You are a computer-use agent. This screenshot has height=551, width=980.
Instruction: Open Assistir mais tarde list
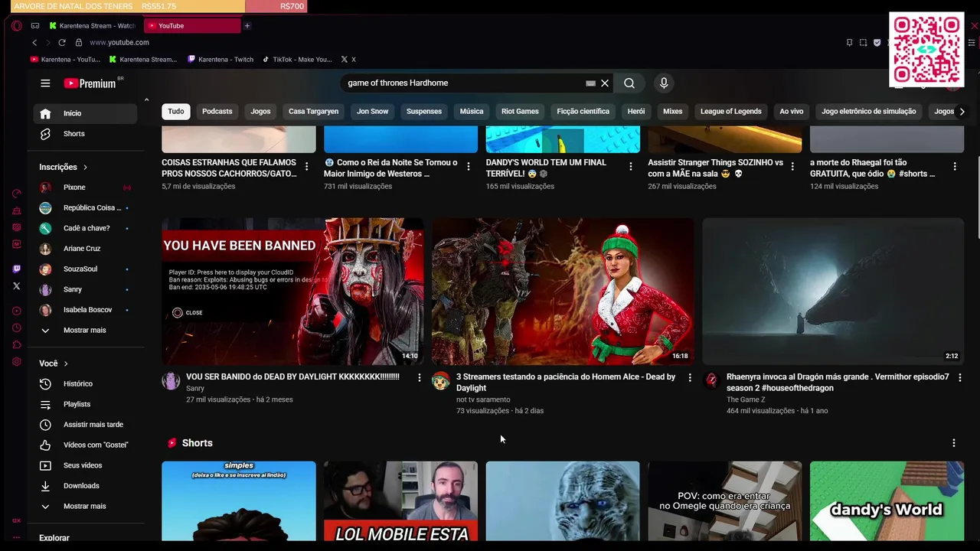point(86,425)
